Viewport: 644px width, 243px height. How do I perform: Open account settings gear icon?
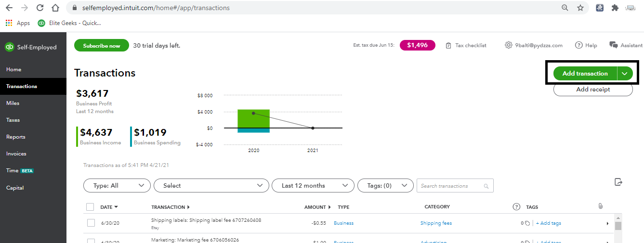coord(508,45)
